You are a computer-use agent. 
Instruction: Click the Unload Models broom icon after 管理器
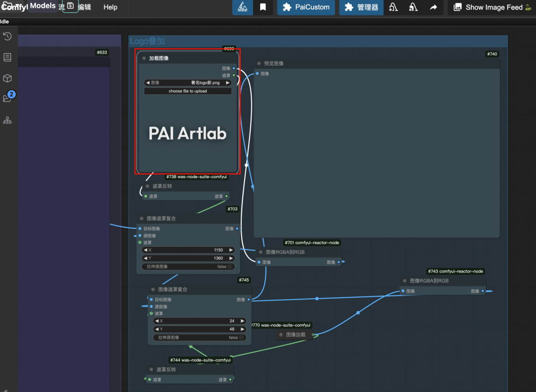[x=394, y=7]
